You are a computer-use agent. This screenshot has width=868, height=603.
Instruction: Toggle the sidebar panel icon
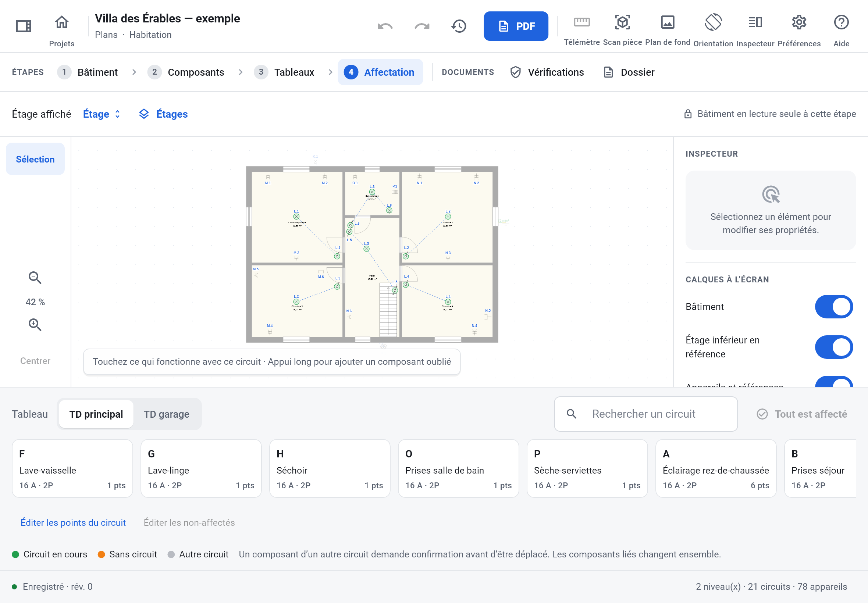(x=24, y=26)
